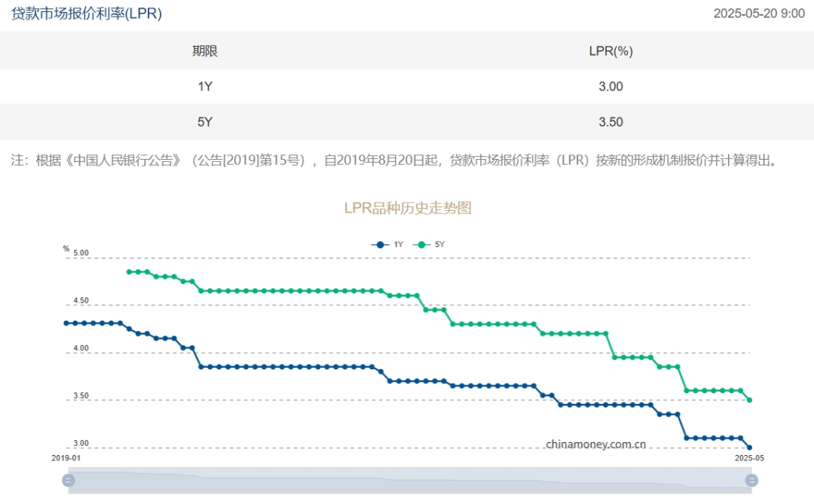Image resolution: width=814 pixels, height=504 pixels.
Task: Click the last 5Y data point at 3.50
Action: [x=749, y=400]
